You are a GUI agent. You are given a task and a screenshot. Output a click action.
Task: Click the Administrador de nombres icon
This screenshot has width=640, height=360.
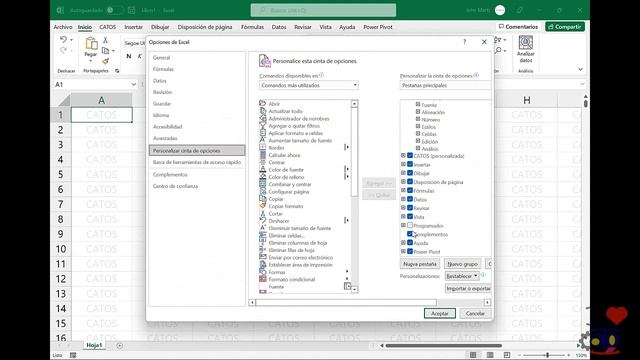[263, 118]
